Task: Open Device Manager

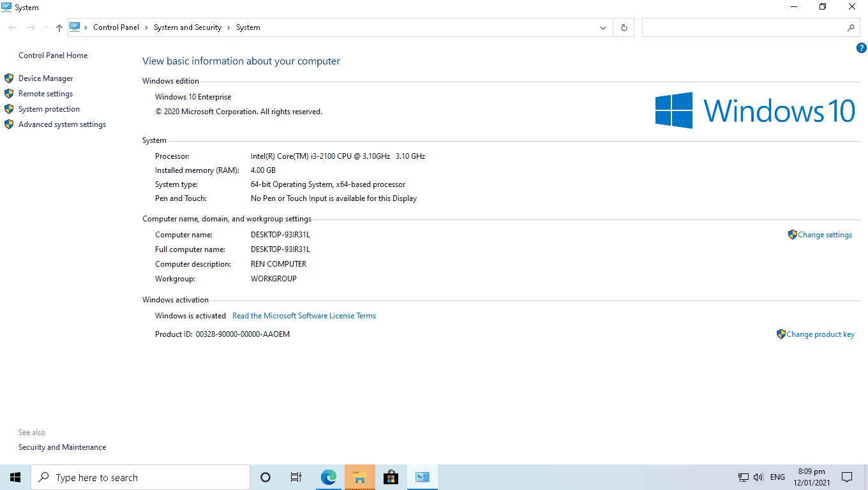Action: [x=46, y=78]
